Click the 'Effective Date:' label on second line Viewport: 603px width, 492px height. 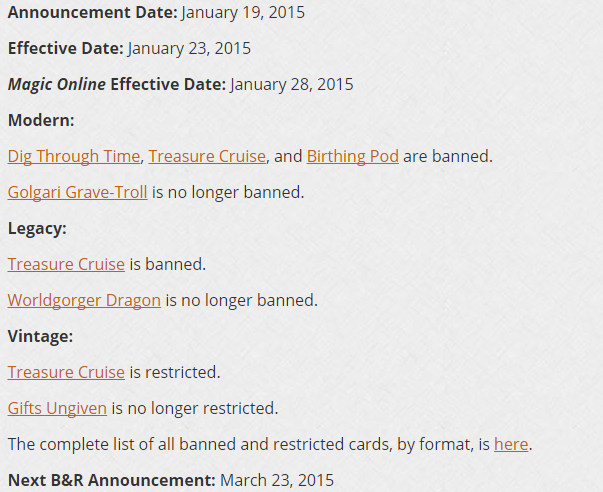[65, 48]
